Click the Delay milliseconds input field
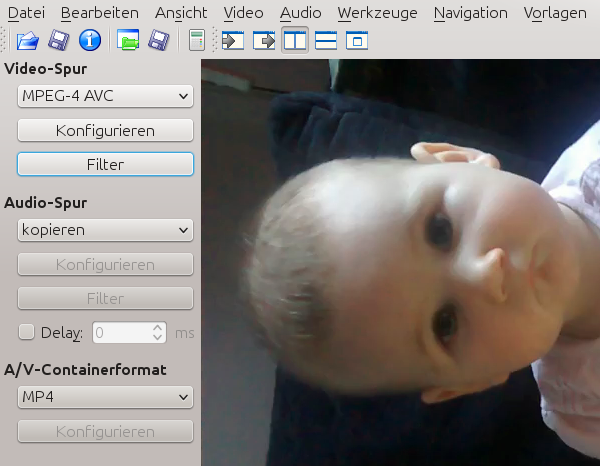This screenshot has width=600, height=466. pyautogui.click(x=122, y=332)
